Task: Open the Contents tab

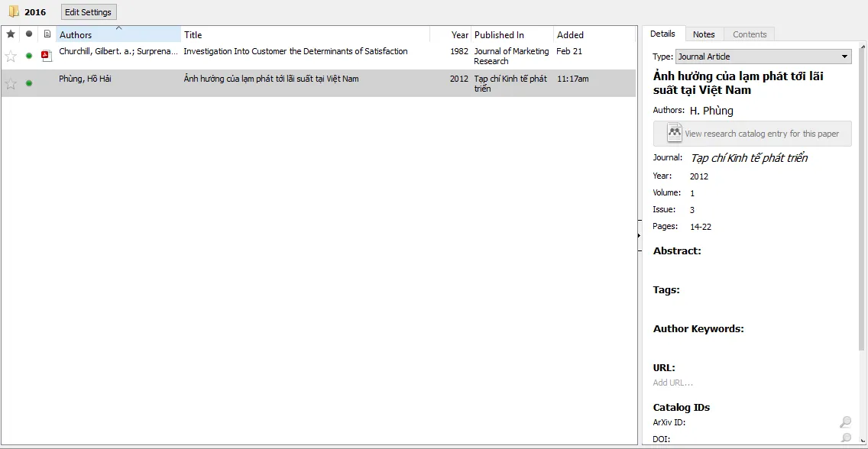Action: pyautogui.click(x=750, y=34)
